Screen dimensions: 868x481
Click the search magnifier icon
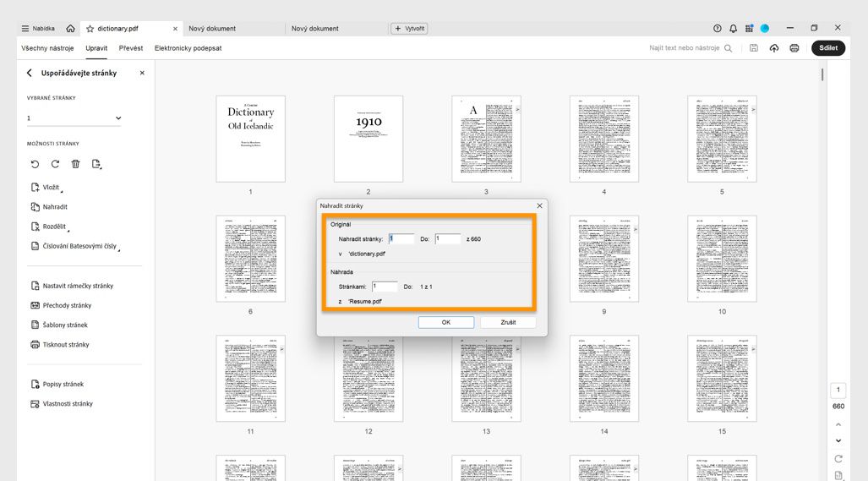[x=728, y=48]
